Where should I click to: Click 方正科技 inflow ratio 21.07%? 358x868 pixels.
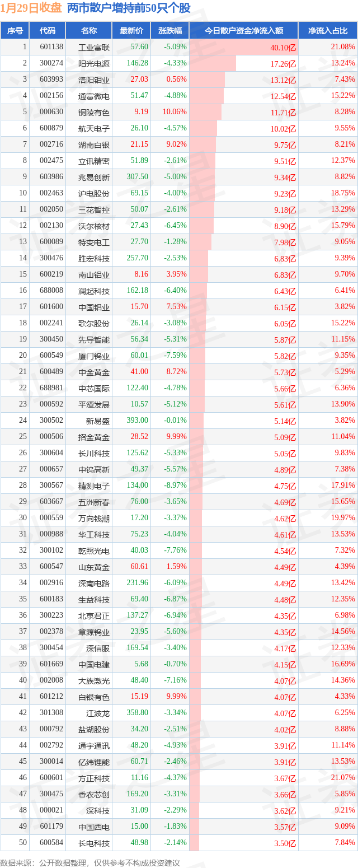(x=343, y=778)
